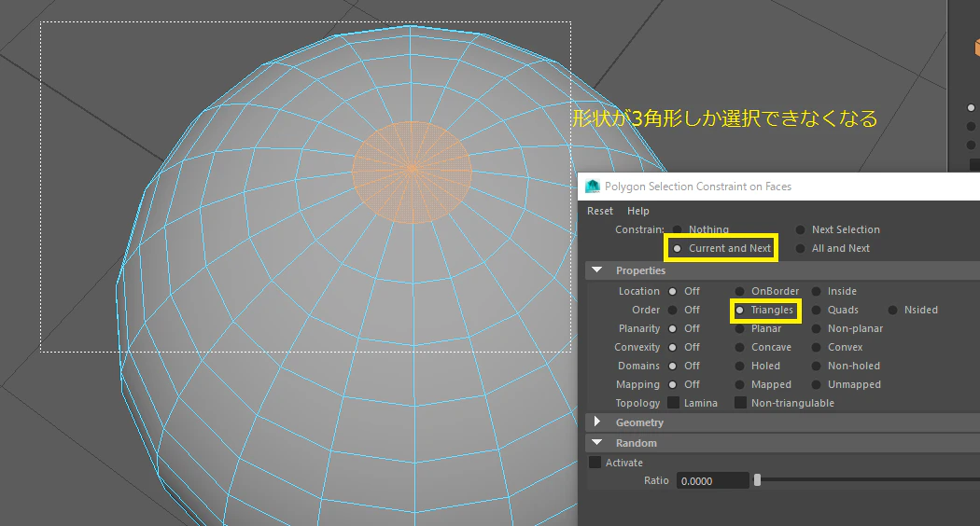980x526 pixels.
Task: Set Convexity to Off
Action: coord(673,347)
